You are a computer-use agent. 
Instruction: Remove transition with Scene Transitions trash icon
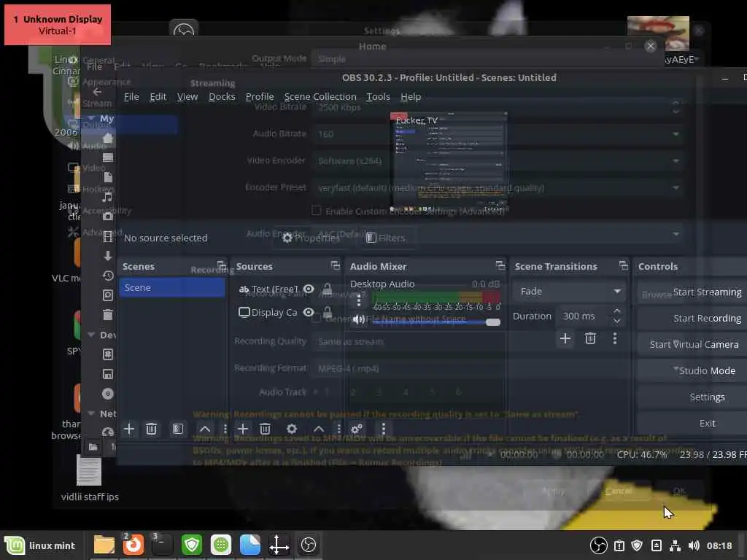590,338
